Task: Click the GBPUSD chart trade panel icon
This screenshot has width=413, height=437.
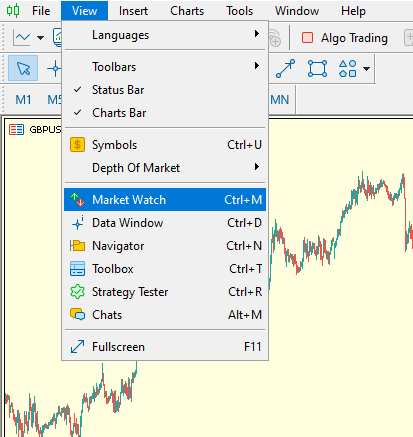Action: [16, 129]
